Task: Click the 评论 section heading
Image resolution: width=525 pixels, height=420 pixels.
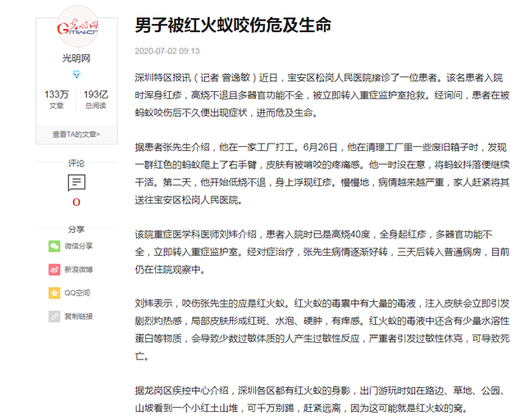Action: tap(76, 163)
